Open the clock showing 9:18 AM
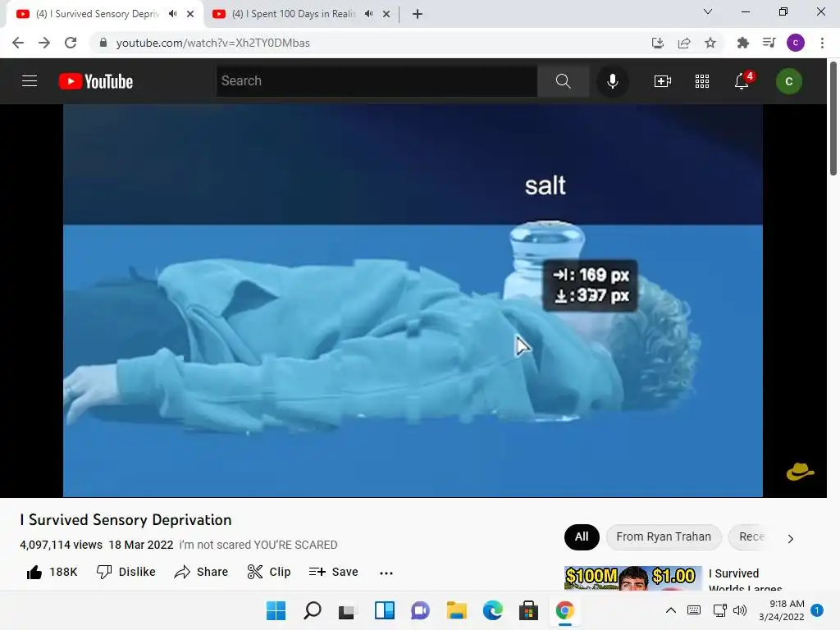The height and width of the screenshot is (630, 840). coord(782,610)
